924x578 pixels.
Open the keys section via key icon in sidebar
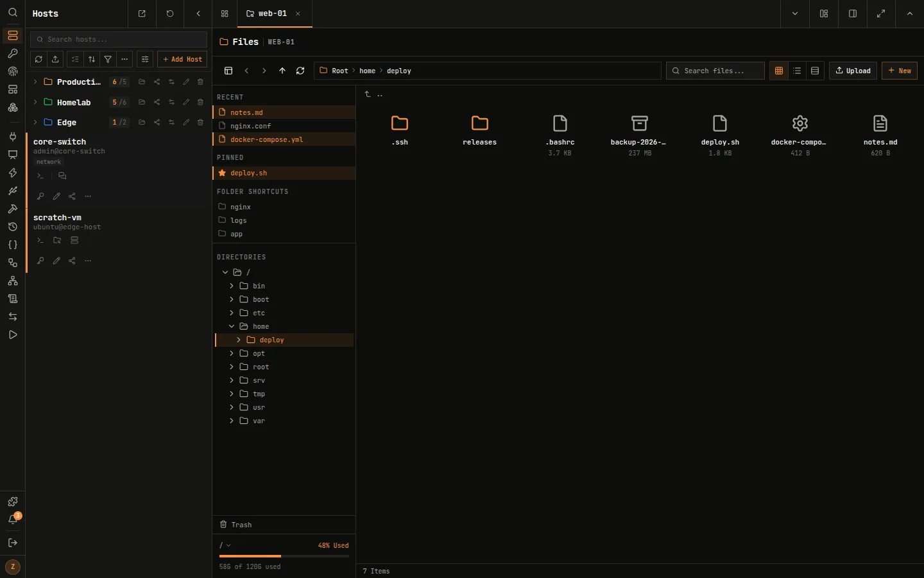click(x=12, y=53)
